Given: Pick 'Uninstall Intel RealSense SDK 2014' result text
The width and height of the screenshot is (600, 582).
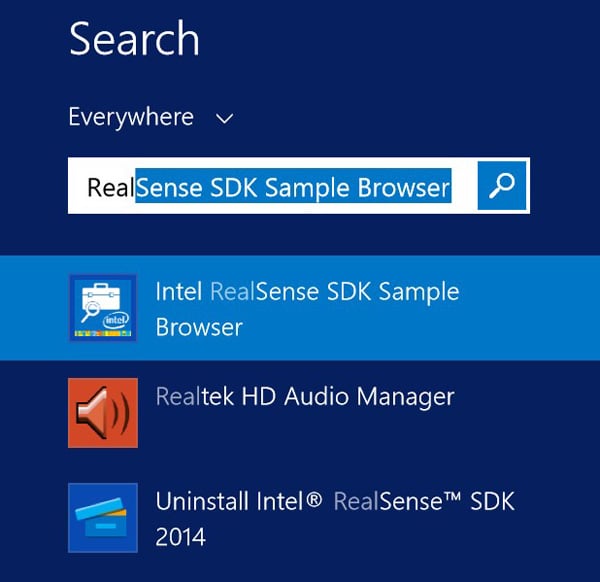Looking at the screenshot, I should pos(335,518).
